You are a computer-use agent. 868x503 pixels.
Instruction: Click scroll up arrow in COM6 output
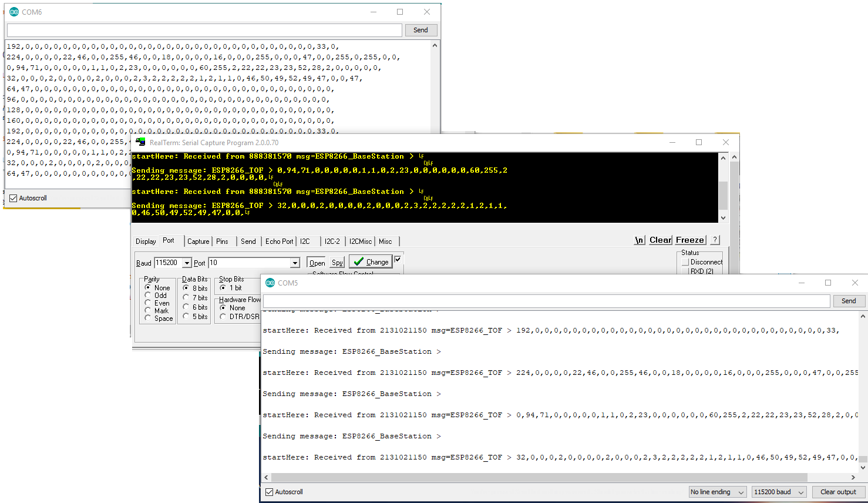pos(435,45)
